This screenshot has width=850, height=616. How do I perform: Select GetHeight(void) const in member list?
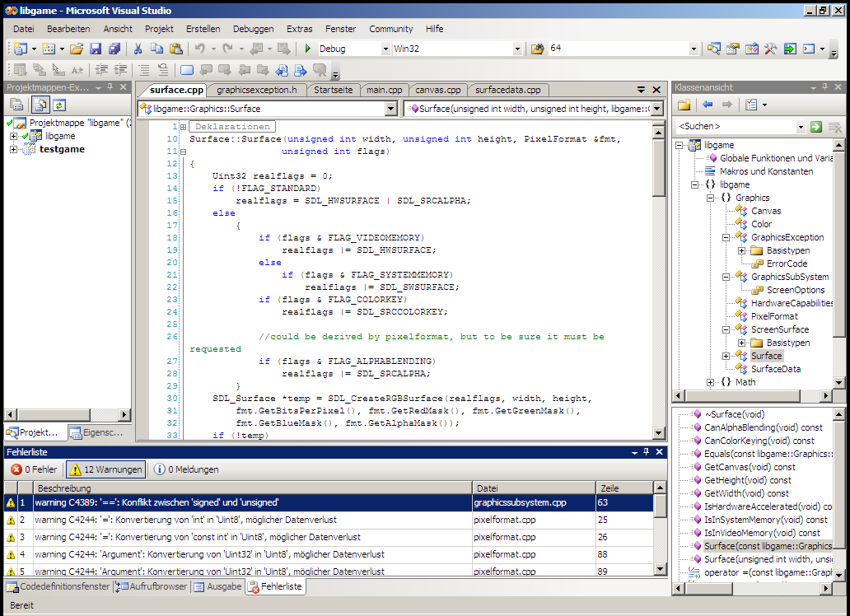coord(747,480)
